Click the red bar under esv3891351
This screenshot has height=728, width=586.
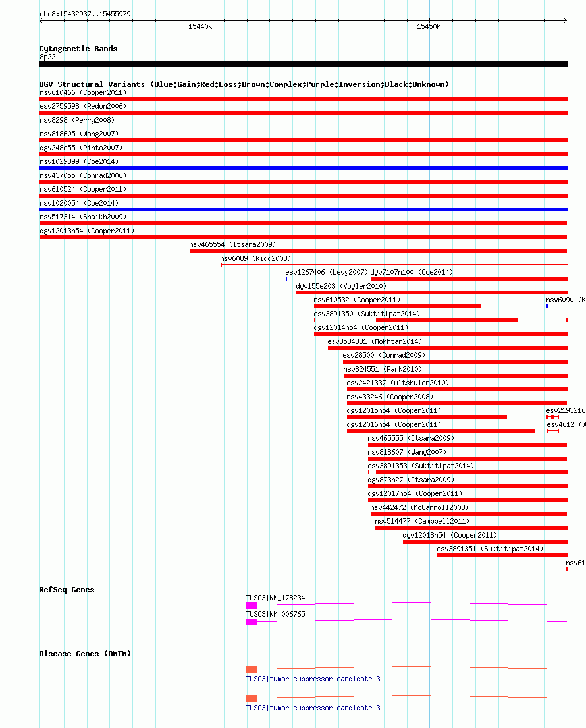[x=502, y=555]
